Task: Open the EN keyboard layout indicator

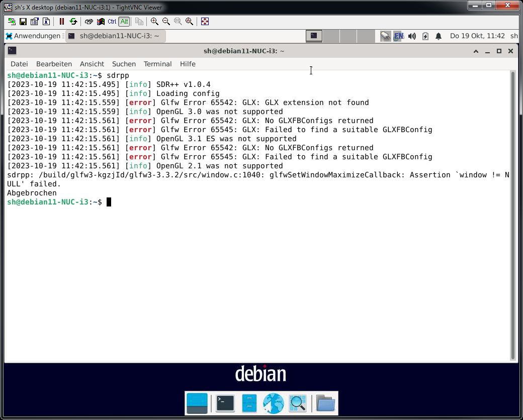Action: 399,36
